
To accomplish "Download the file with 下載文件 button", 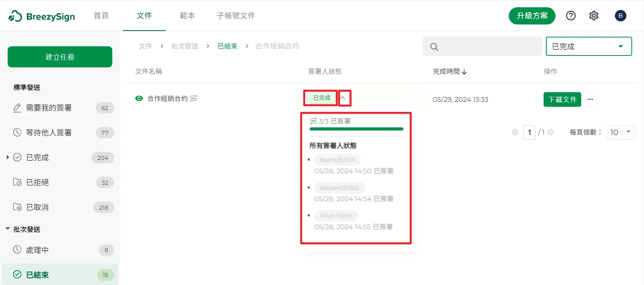I will [562, 99].
